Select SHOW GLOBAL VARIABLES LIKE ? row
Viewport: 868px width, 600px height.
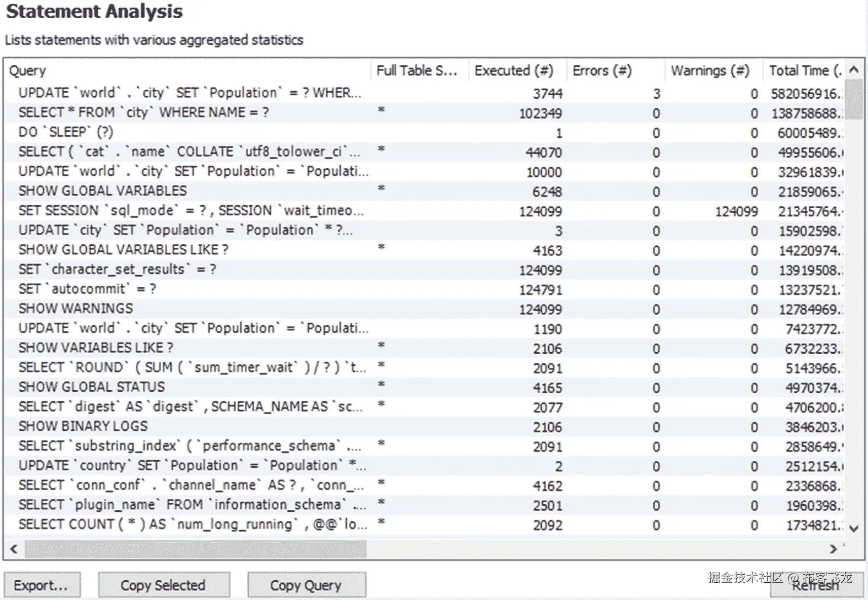click(x=425, y=250)
